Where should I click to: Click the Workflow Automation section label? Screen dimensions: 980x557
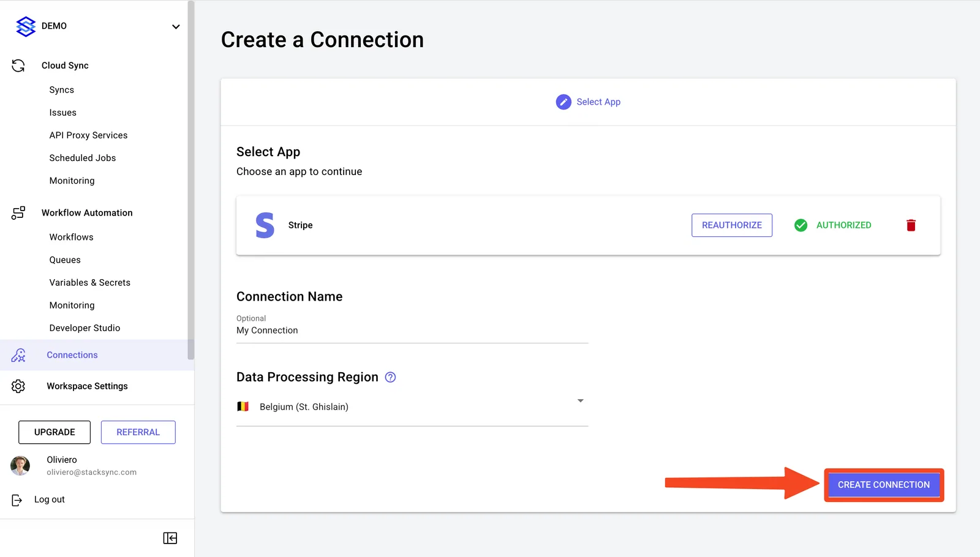pyautogui.click(x=87, y=213)
